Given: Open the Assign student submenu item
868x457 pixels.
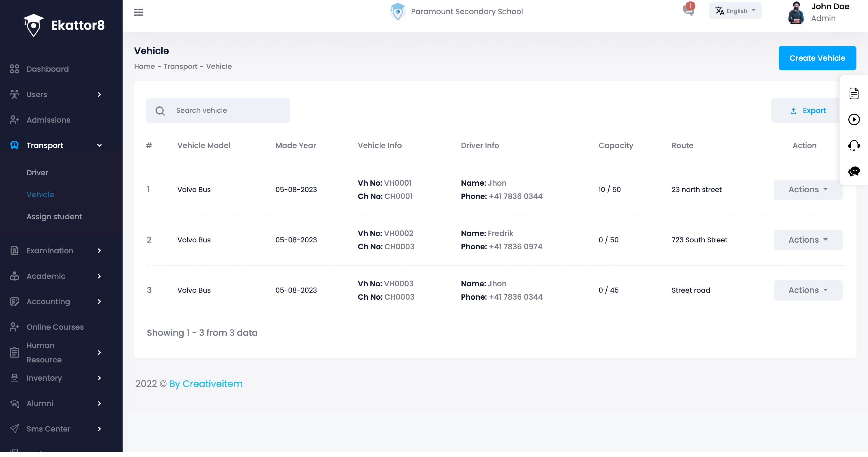Looking at the screenshot, I should [54, 217].
